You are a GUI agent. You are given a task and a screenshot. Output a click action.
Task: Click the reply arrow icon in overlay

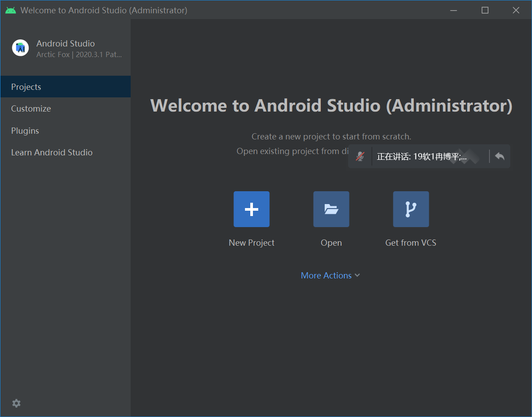click(500, 156)
